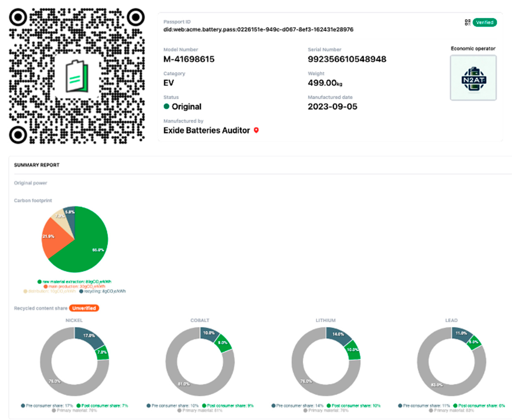
Task: Toggle Nickel Primary material 76% legend
Action: 74,410
